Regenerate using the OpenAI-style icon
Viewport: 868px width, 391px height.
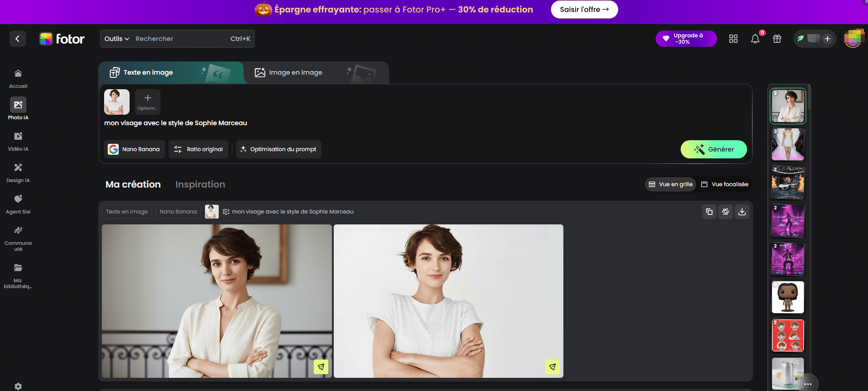pos(726,212)
